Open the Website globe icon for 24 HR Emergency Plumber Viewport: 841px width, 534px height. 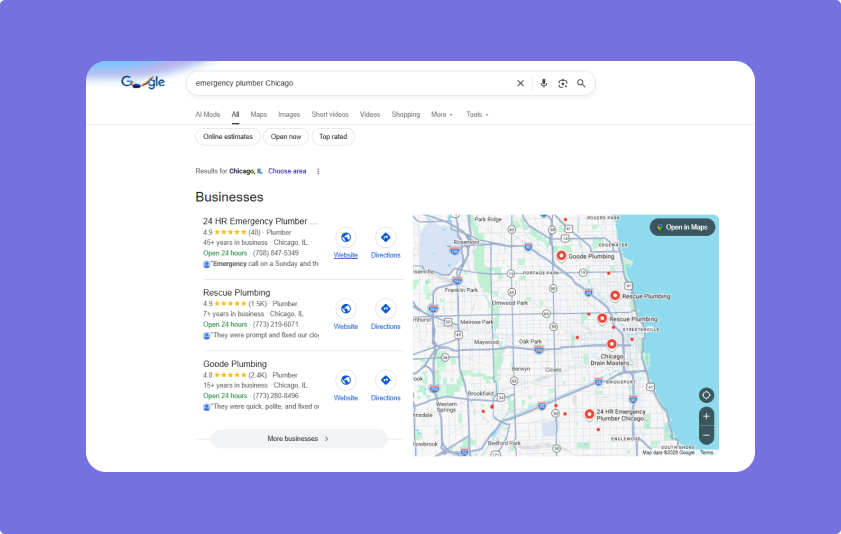coord(346,237)
